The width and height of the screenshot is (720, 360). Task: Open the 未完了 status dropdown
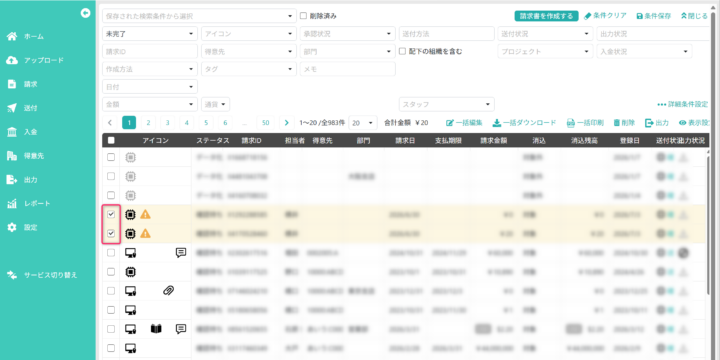click(x=150, y=34)
